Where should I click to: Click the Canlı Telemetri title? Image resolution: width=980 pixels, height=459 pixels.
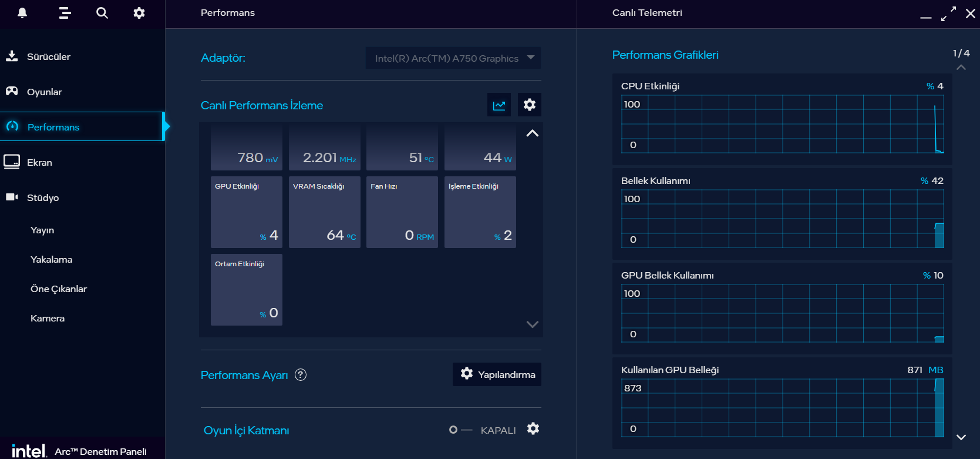(647, 12)
